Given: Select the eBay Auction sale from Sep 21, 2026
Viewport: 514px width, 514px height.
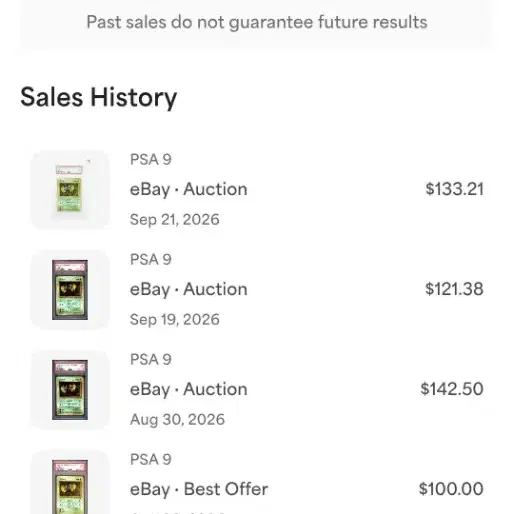Looking at the screenshot, I should (x=257, y=189).
